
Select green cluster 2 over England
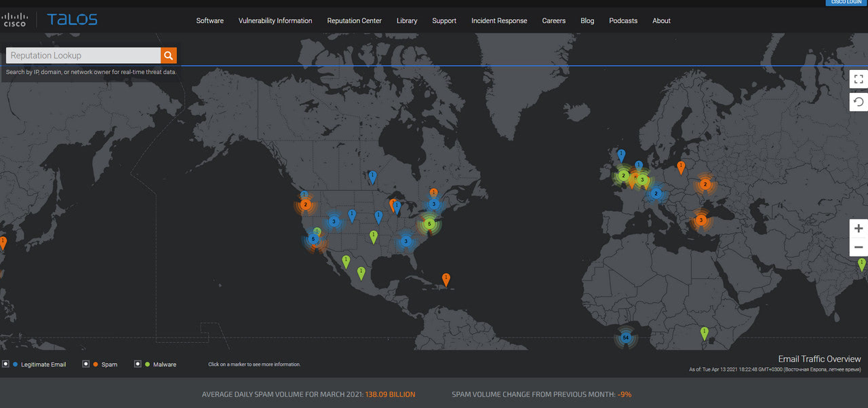(x=623, y=175)
